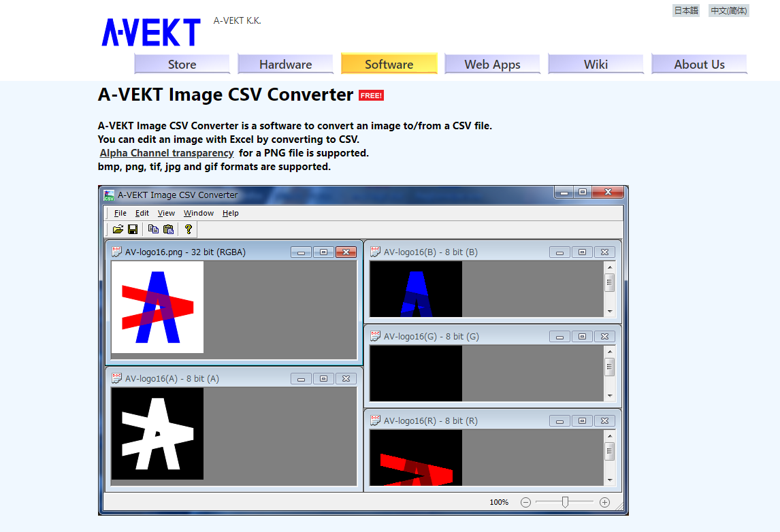Viewport: 780px width, 532px height.
Task: Click the scroll up arrow in AV-logo16(B) window
Action: [x=610, y=267]
